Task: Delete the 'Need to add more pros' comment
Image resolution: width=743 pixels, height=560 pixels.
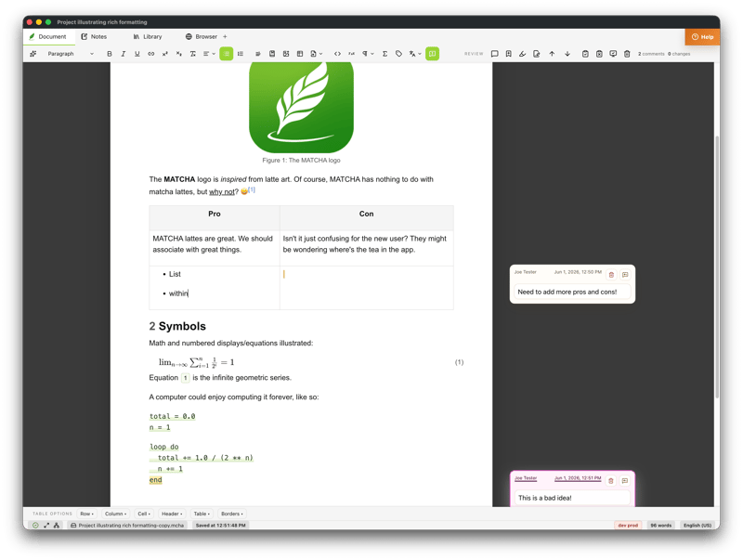Action: click(x=611, y=275)
